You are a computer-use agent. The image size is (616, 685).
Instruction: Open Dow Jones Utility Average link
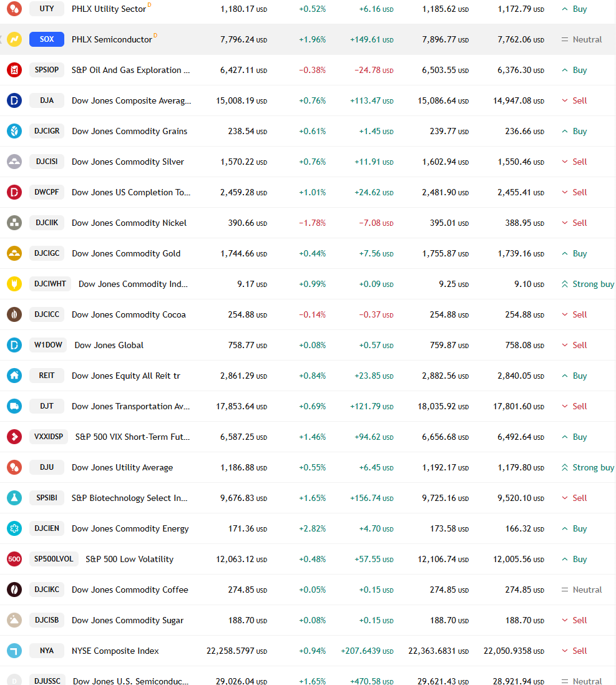coord(122,467)
